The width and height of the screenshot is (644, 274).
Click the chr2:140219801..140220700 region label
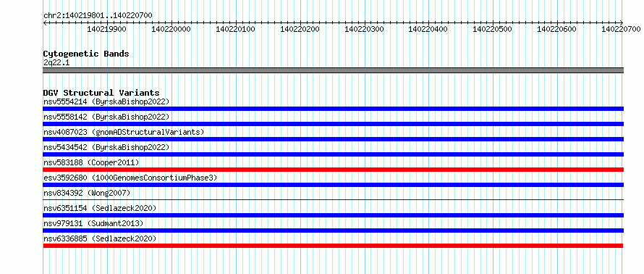[x=98, y=15]
